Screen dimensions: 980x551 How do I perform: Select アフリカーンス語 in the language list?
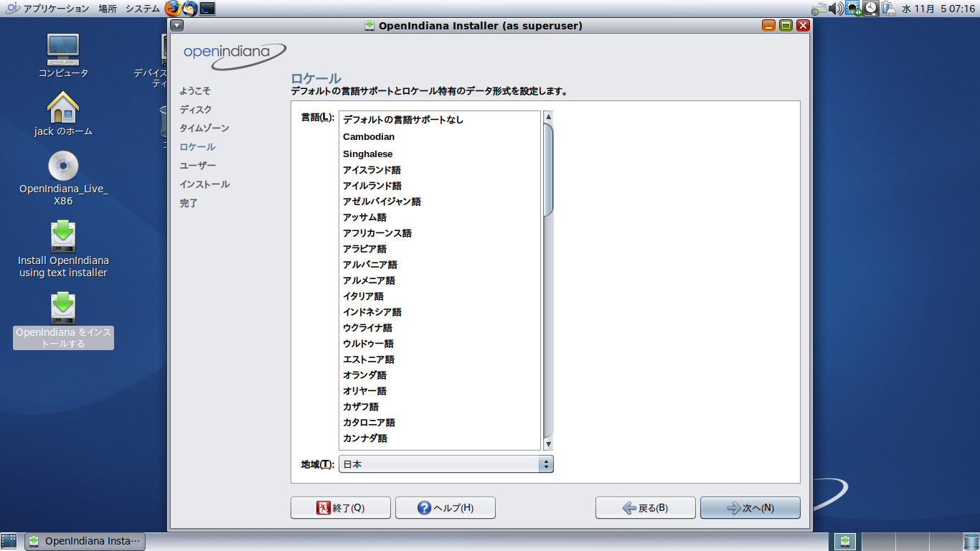pyautogui.click(x=440, y=233)
